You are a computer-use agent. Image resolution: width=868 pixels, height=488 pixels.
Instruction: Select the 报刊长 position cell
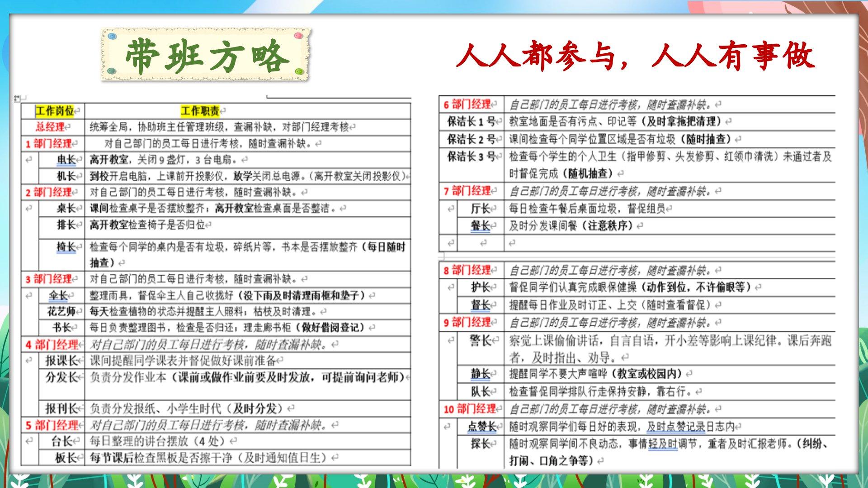pos(62,408)
